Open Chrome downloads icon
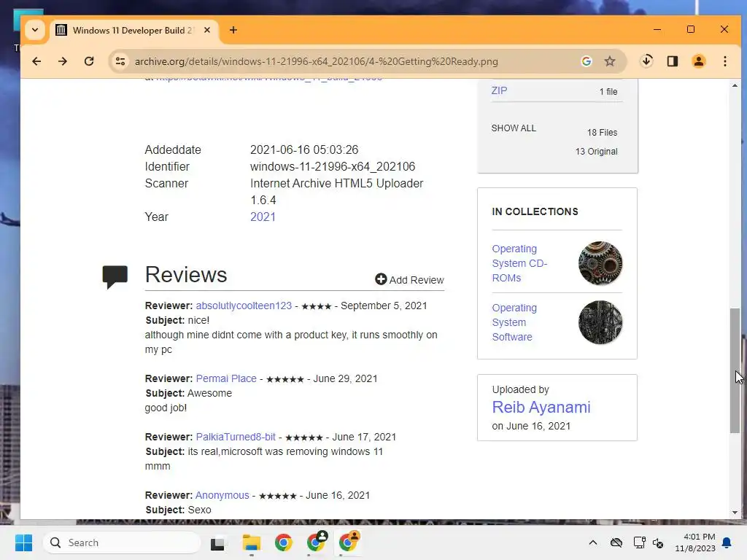 646,61
